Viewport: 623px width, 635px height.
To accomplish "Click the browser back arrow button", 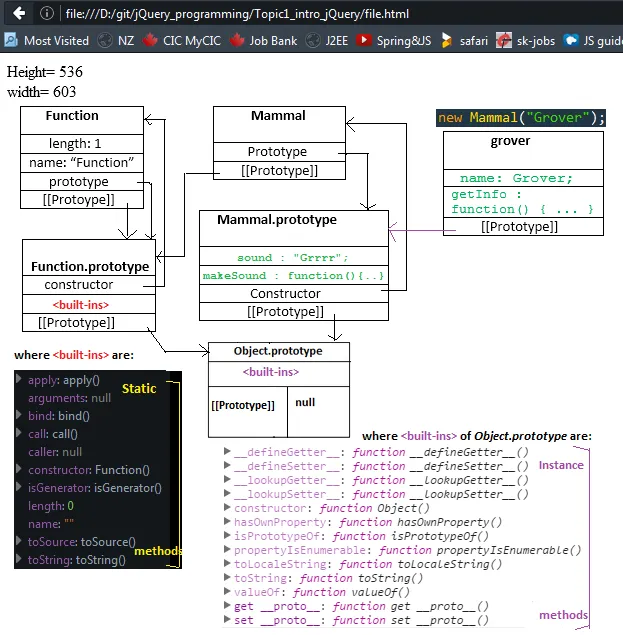I will 18,14.
